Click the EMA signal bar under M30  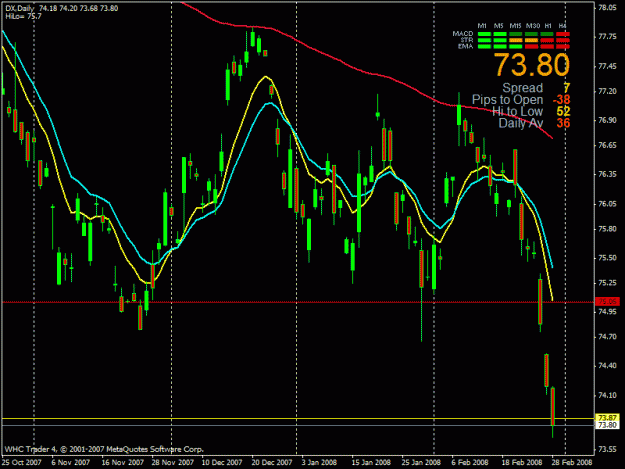point(531,47)
